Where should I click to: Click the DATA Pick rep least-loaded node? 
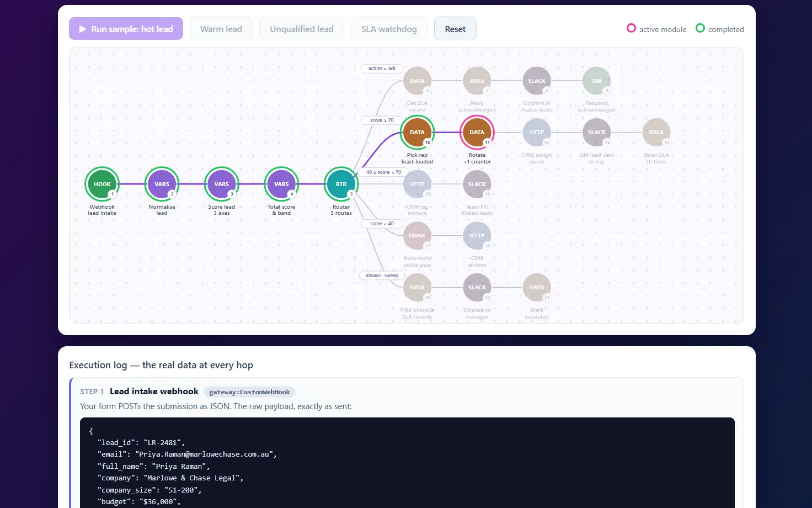point(417,133)
